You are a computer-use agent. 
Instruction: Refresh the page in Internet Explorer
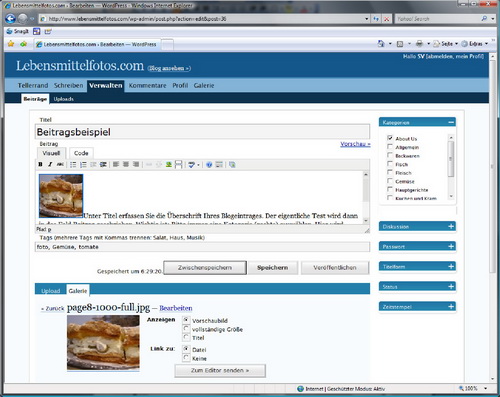click(x=376, y=19)
